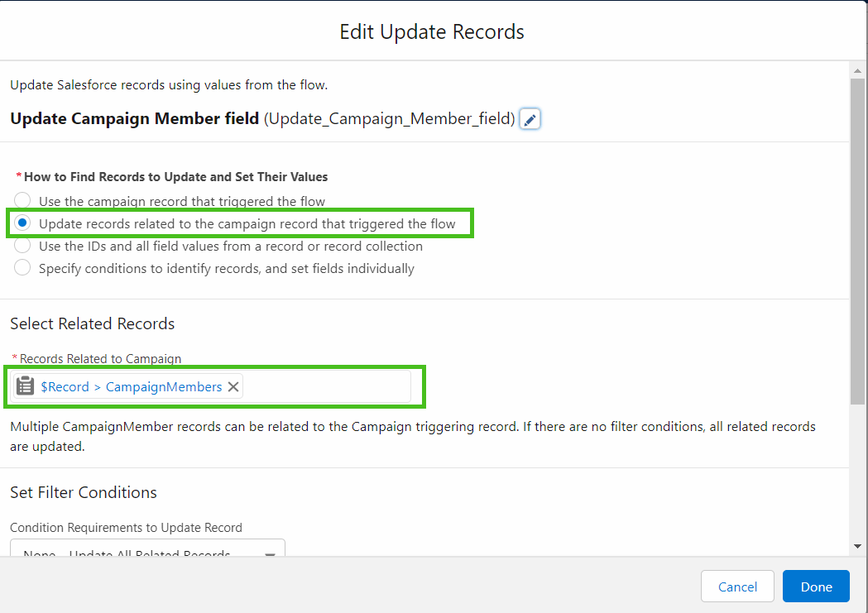Select "Specify conditions to identify records" option
Viewport: 868px width, 613px height.
(x=22, y=268)
